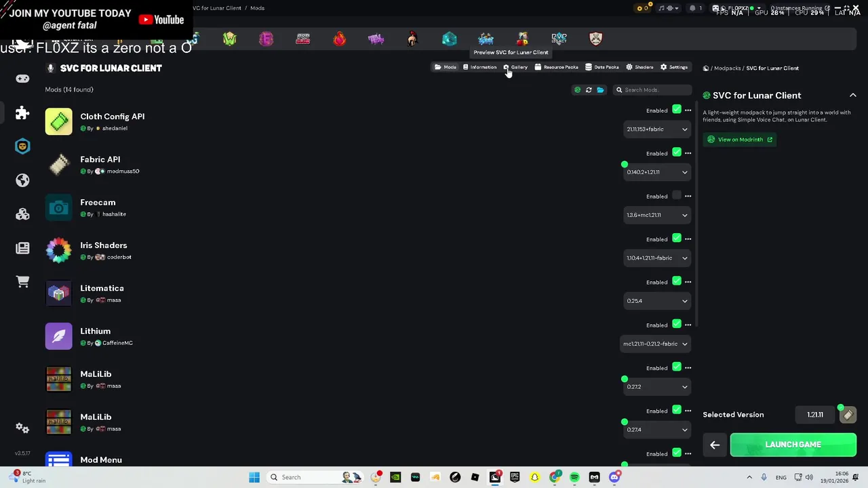
Task: Open the gamepad icon in the left sidebar
Action: click(22, 79)
